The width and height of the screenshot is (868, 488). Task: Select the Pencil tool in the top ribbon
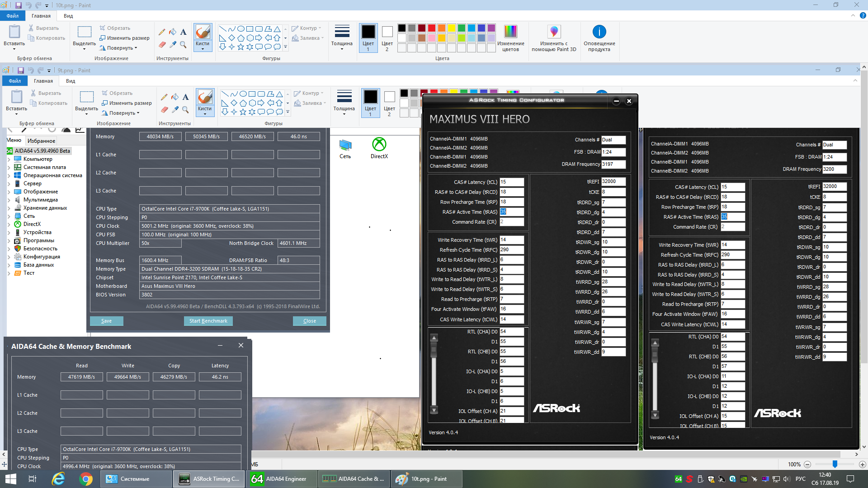coord(162,32)
